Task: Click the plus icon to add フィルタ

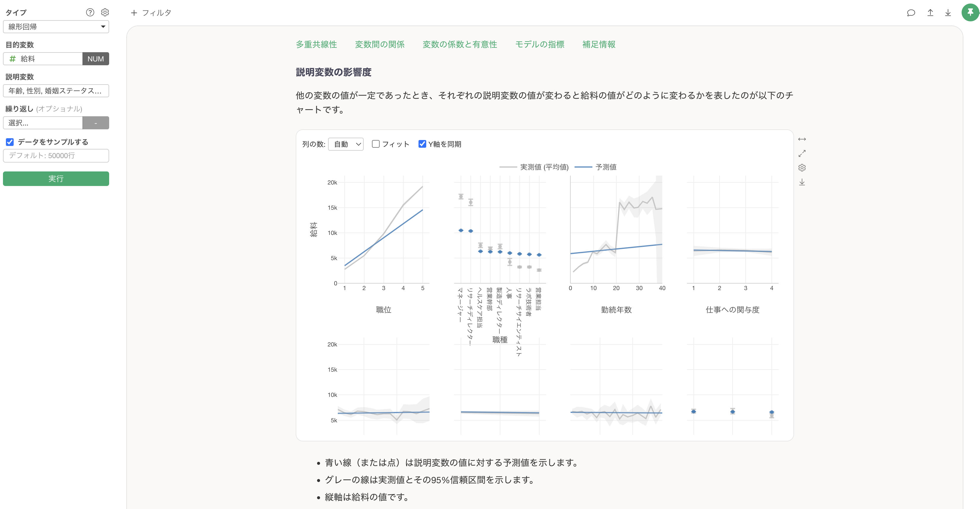Action: [x=134, y=13]
